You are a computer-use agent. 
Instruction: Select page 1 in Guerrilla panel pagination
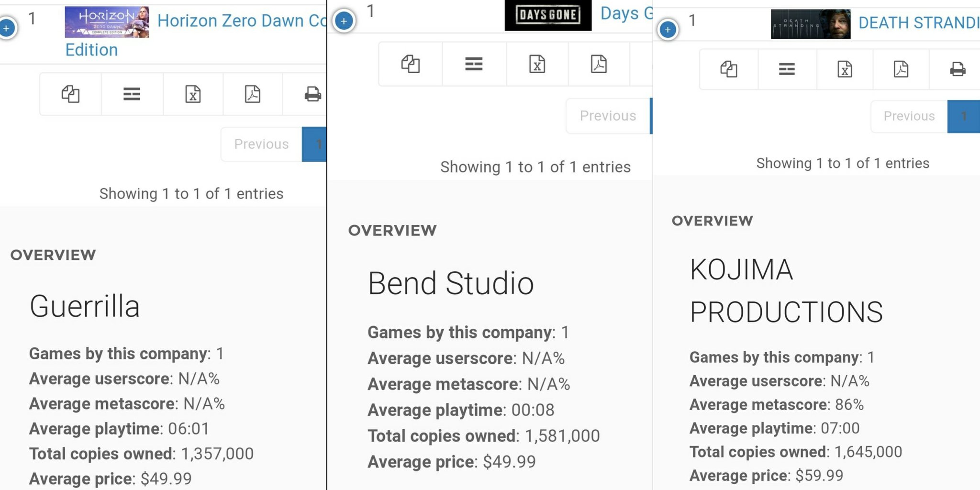(314, 144)
